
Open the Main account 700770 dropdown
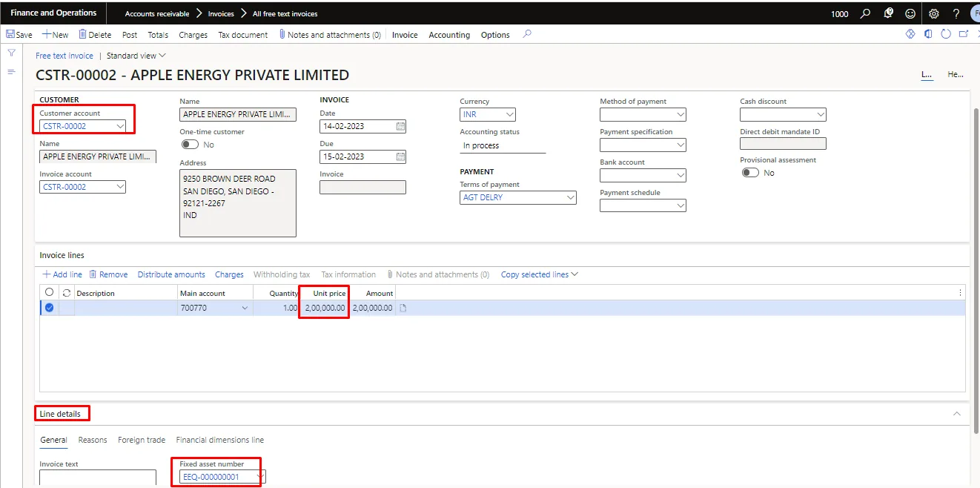[245, 308]
